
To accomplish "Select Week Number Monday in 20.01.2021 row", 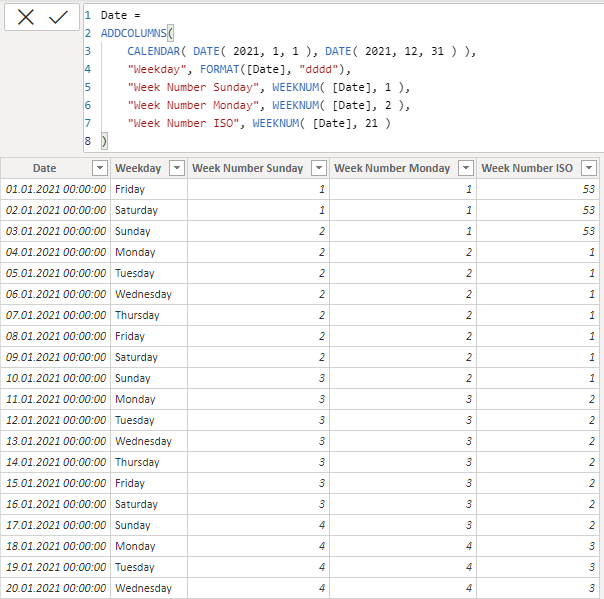I will (x=403, y=588).
